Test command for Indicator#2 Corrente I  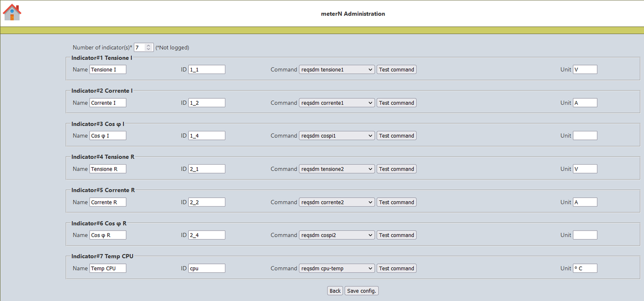pyautogui.click(x=396, y=103)
